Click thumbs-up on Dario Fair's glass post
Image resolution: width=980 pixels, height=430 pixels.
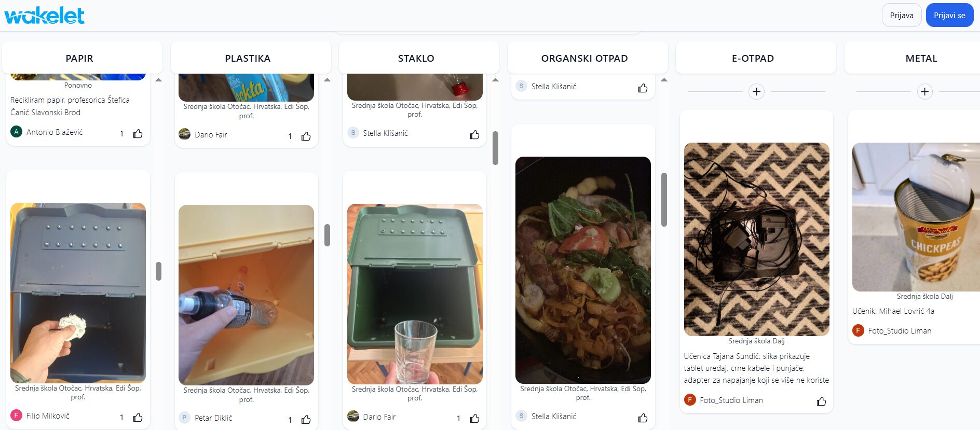coord(474,419)
